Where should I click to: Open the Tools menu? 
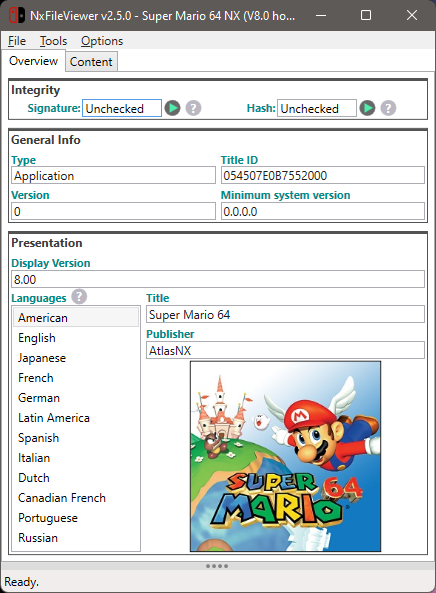pyautogui.click(x=53, y=41)
